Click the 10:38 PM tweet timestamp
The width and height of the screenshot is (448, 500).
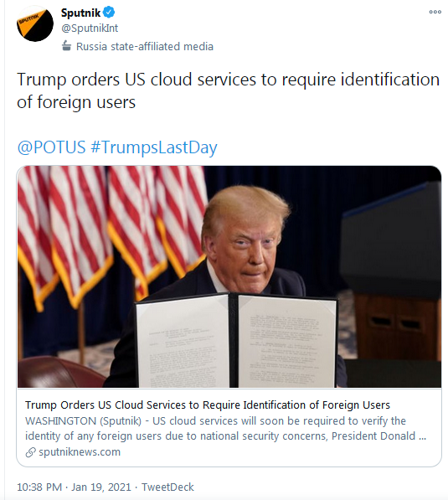point(39,487)
